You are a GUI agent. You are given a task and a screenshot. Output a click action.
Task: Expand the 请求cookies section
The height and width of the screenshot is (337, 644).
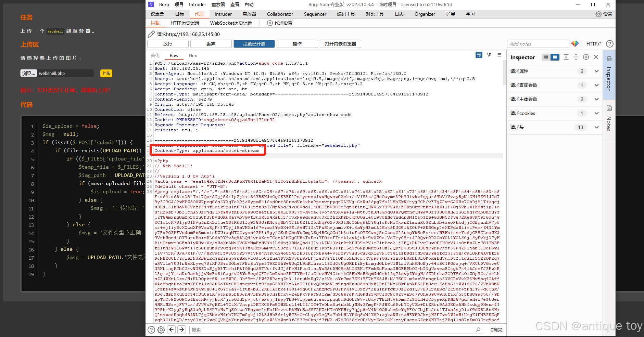(597, 113)
